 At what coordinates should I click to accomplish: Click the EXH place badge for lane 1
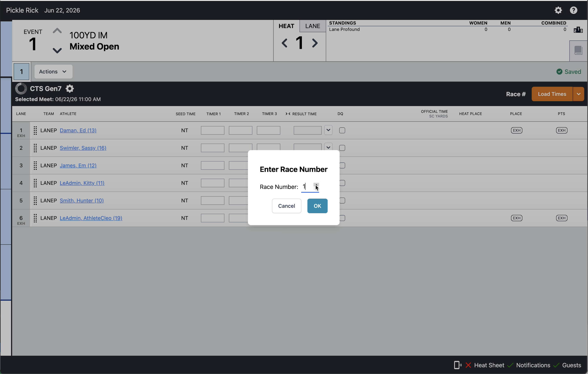point(516,130)
